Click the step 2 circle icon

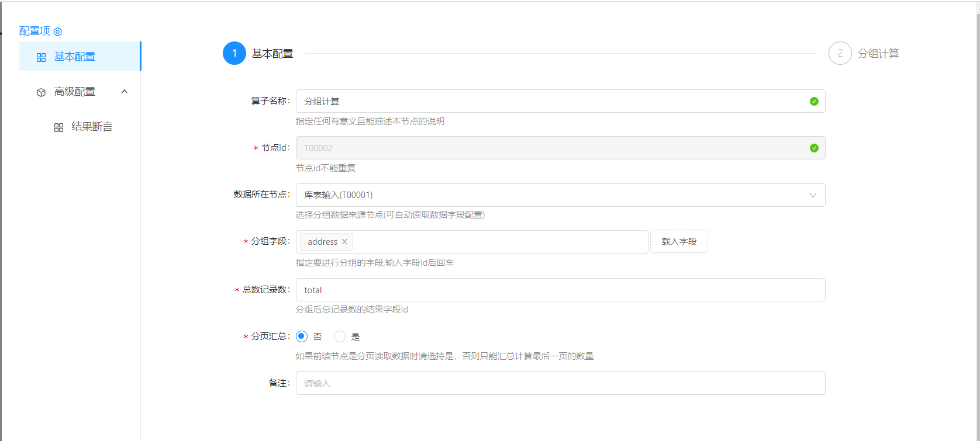pyautogui.click(x=840, y=54)
